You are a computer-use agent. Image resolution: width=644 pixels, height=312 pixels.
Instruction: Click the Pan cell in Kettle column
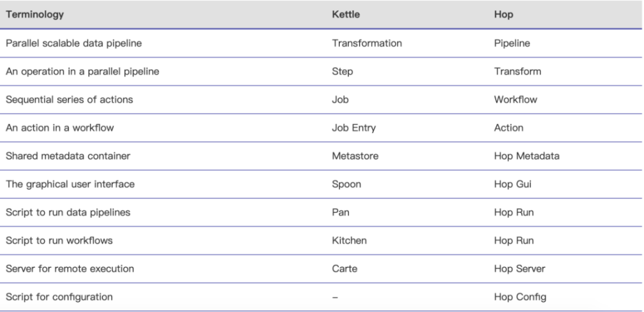pyautogui.click(x=340, y=213)
